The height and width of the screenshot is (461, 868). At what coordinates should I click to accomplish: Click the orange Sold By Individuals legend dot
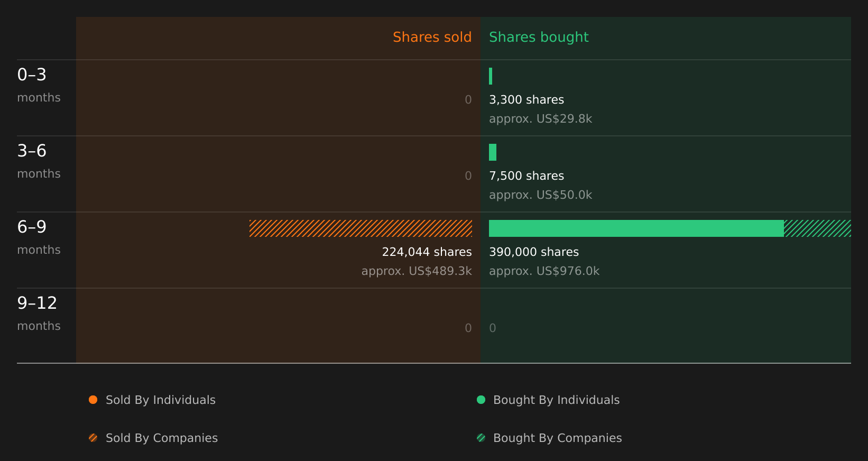[93, 400]
